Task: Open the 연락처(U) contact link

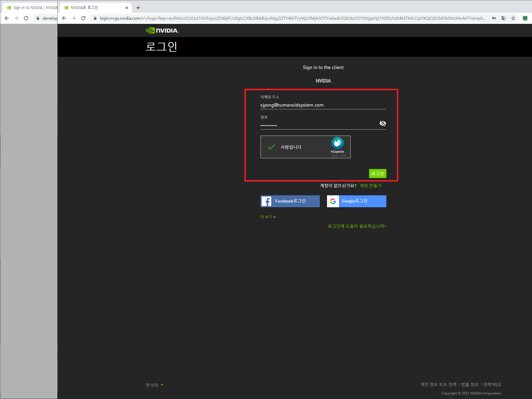Action: click(x=492, y=384)
